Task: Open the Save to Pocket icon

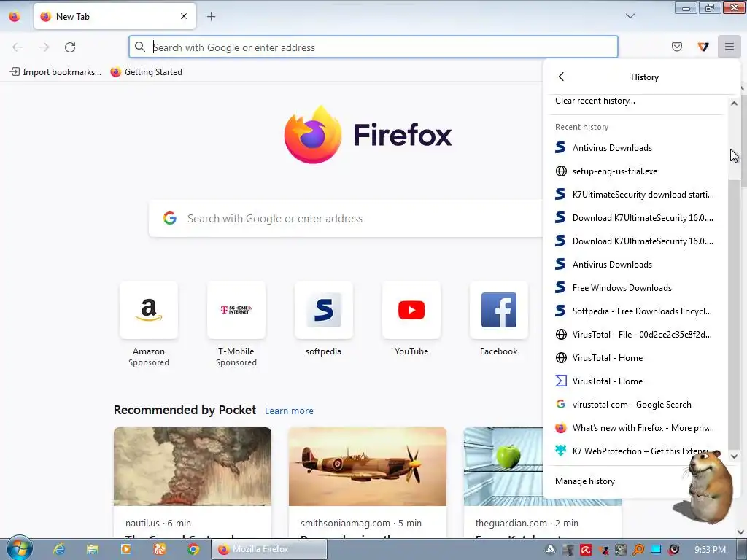Action: [x=676, y=47]
